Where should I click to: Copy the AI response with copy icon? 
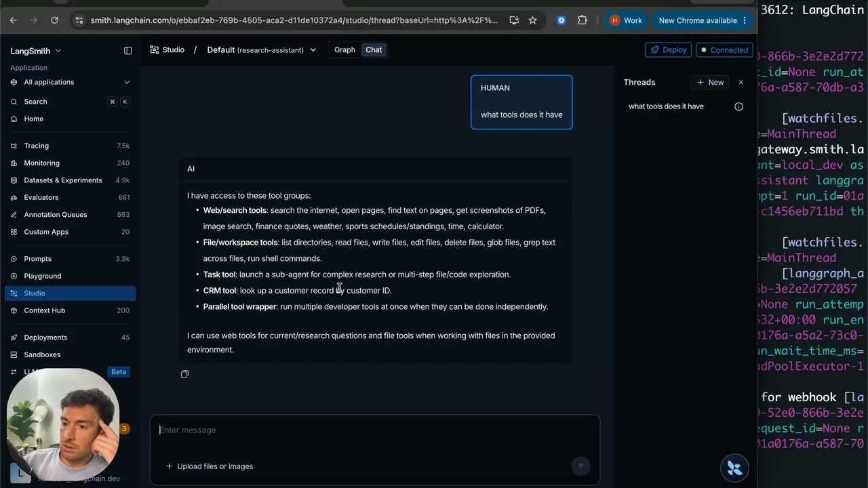tap(184, 374)
